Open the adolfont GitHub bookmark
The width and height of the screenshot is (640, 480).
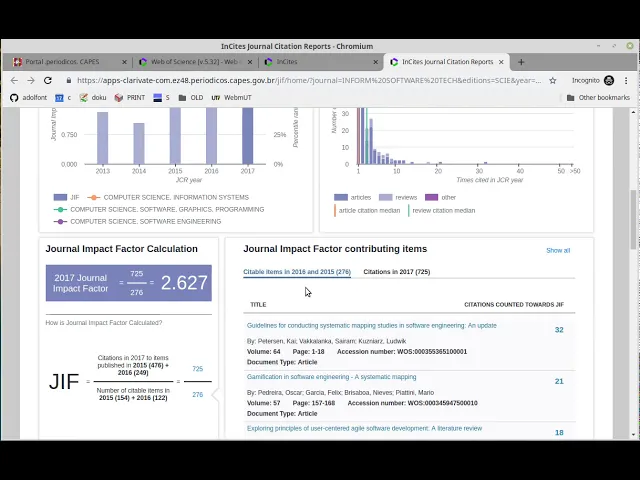pos(29,98)
